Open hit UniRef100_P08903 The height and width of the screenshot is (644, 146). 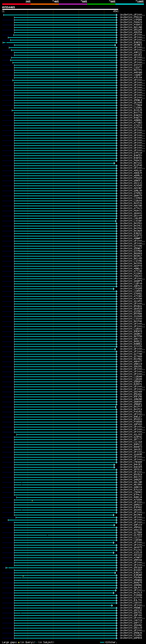point(131,25)
